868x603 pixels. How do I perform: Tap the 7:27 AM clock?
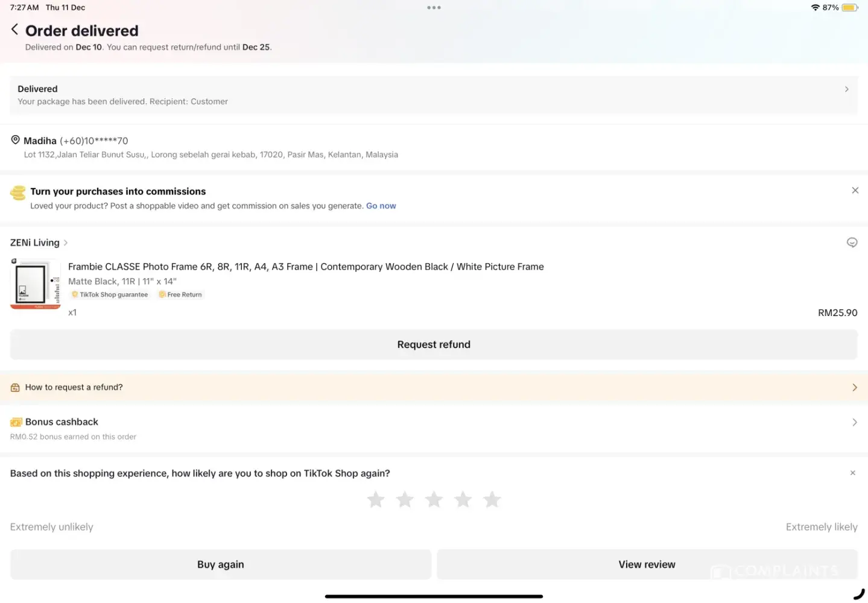25,7
